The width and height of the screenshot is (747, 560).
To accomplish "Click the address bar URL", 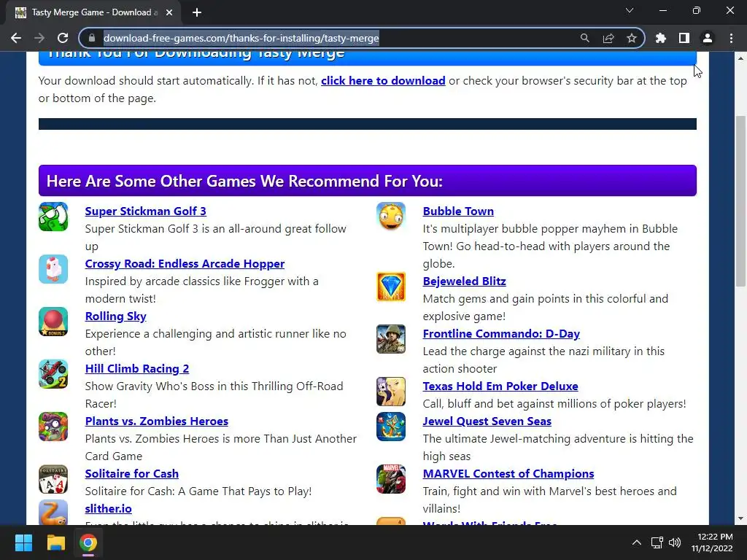I will (241, 38).
